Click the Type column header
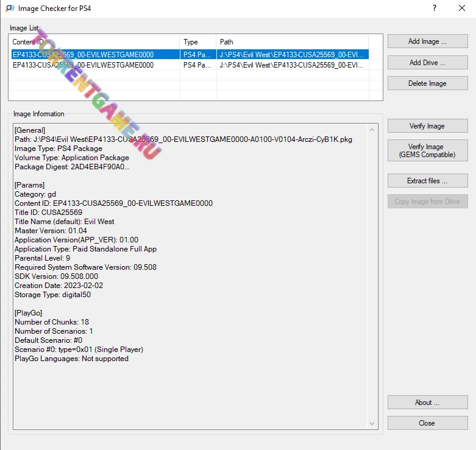The width and height of the screenshot is (476, 450). click(x=198, y=42)
